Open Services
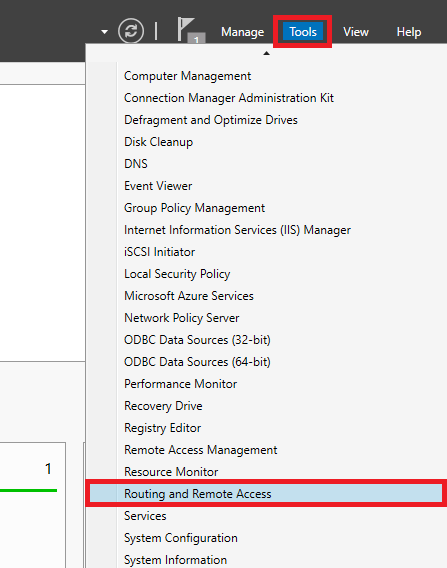The image size is (447, 568). [x=145, y=516]
